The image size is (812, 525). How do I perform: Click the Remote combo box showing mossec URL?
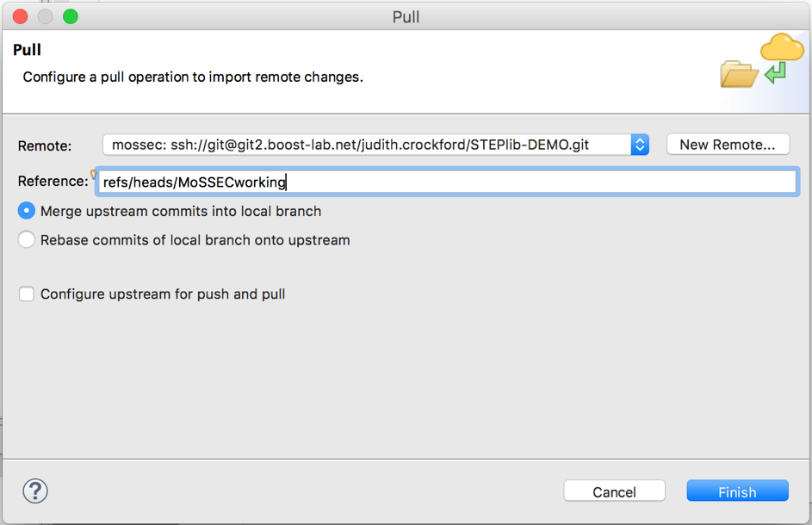click(x=366, y=145)
